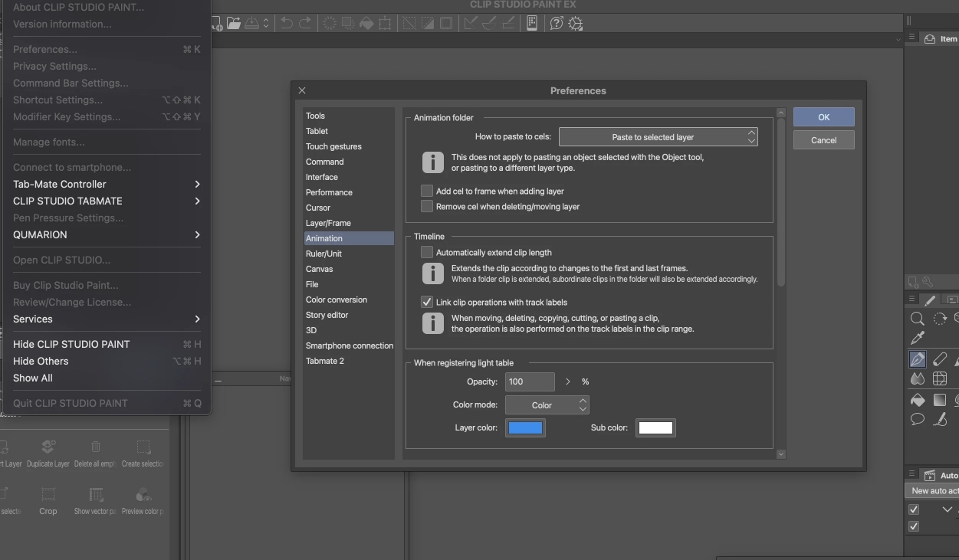959x560 pixels.
Task: Open file via toolbar folder icon
Action: coord(233,23)
